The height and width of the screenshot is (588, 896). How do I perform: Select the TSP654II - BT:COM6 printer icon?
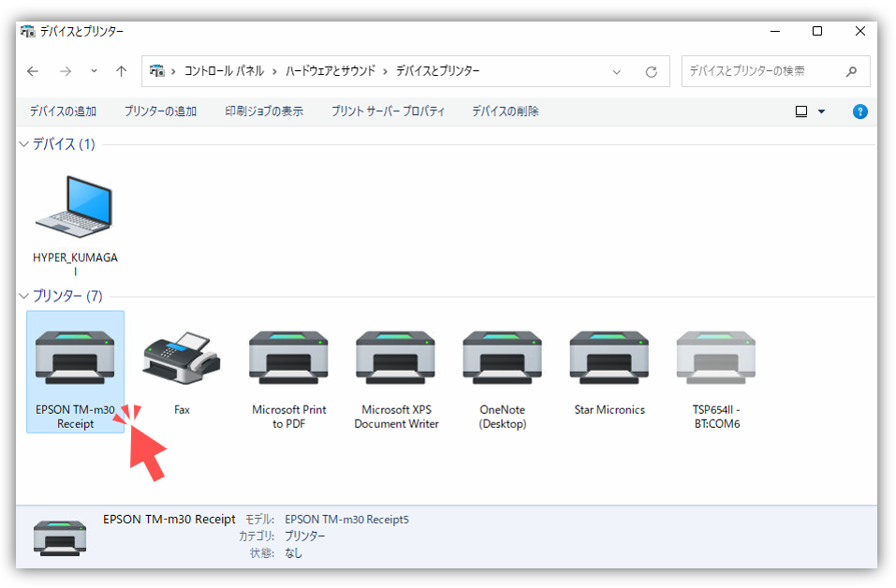click(x=716, y=358)
